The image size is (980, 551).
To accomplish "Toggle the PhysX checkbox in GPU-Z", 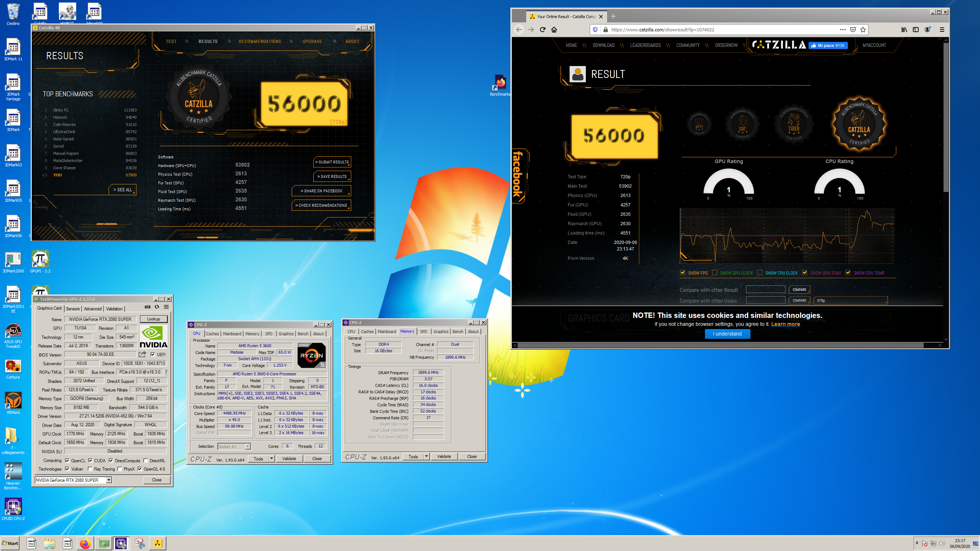I will 119,469.
